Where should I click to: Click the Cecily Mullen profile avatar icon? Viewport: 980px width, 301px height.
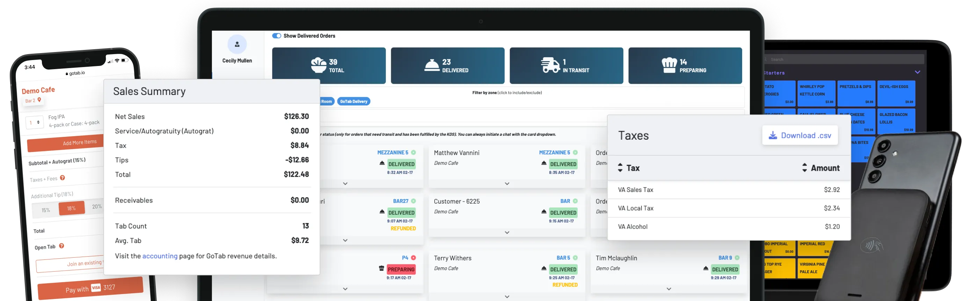tap(237, 45)
